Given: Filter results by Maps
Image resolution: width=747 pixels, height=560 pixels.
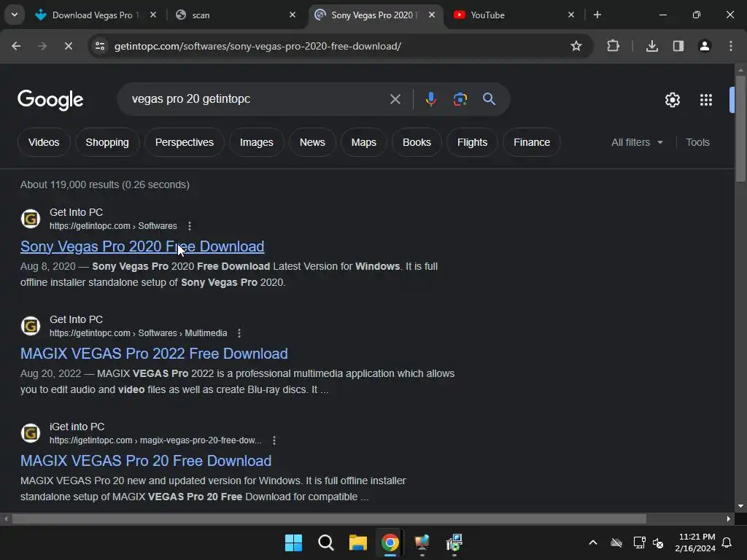Looking at the screenshot, I should [x=363, y=142].
